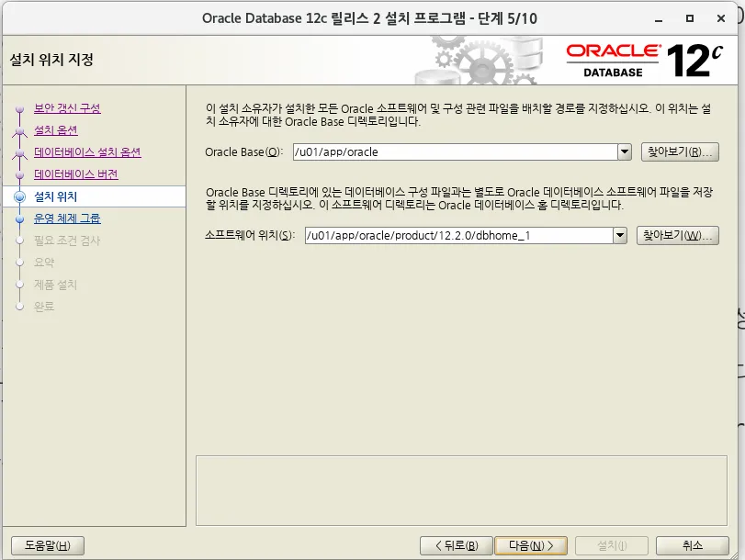Click the empty message area at bottom
745x560 pixels.
click(461, 490)
